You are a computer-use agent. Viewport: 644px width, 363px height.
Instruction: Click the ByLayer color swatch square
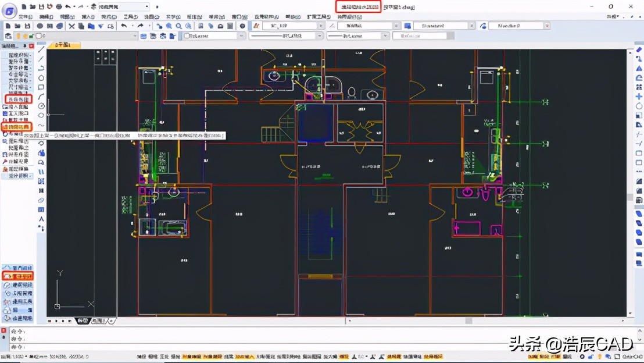187,36
